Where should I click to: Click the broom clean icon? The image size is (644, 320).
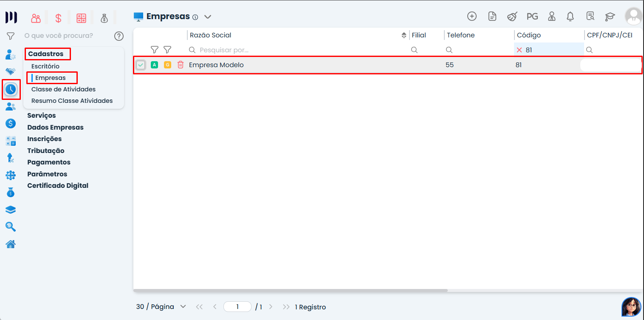pos(512,16)
